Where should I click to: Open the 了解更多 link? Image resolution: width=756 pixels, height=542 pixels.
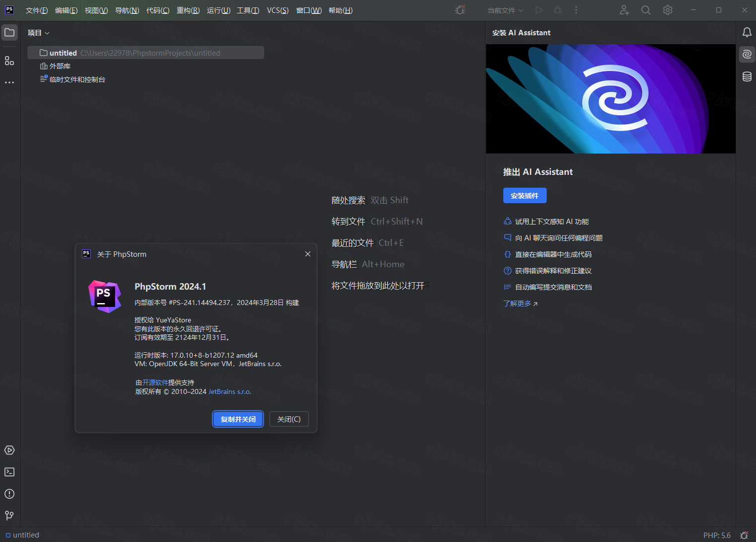(520, 304)
